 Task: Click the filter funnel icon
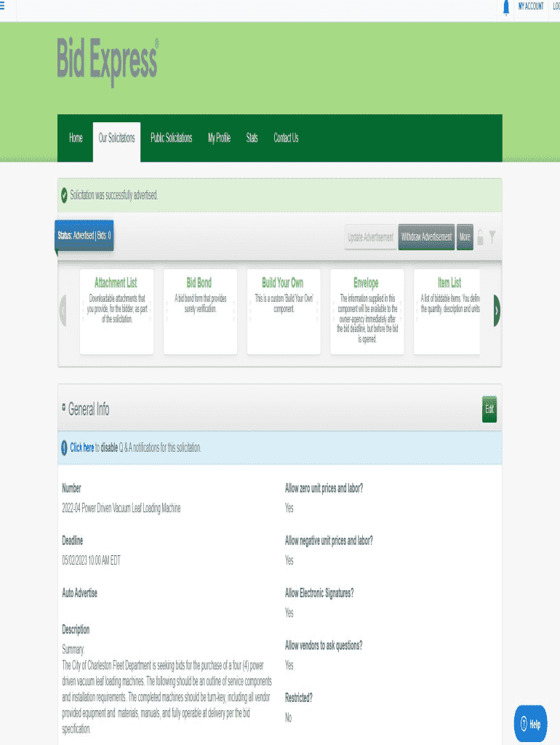pos(492,237)
